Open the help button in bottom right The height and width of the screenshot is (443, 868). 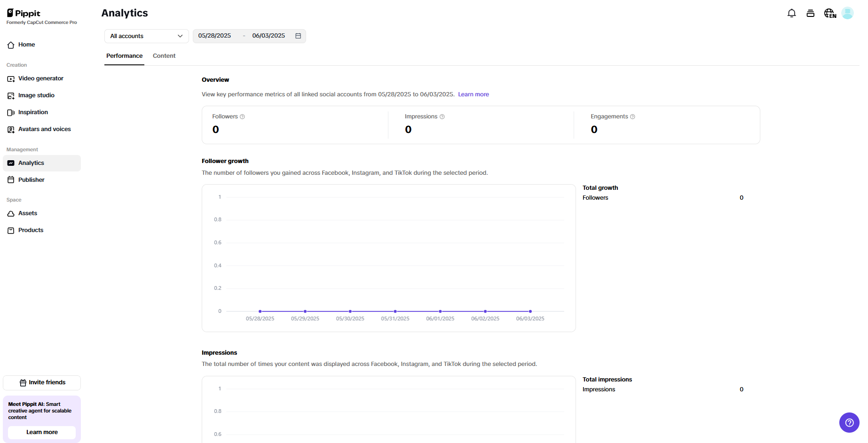pyautogui.click(x=849, y=422)
